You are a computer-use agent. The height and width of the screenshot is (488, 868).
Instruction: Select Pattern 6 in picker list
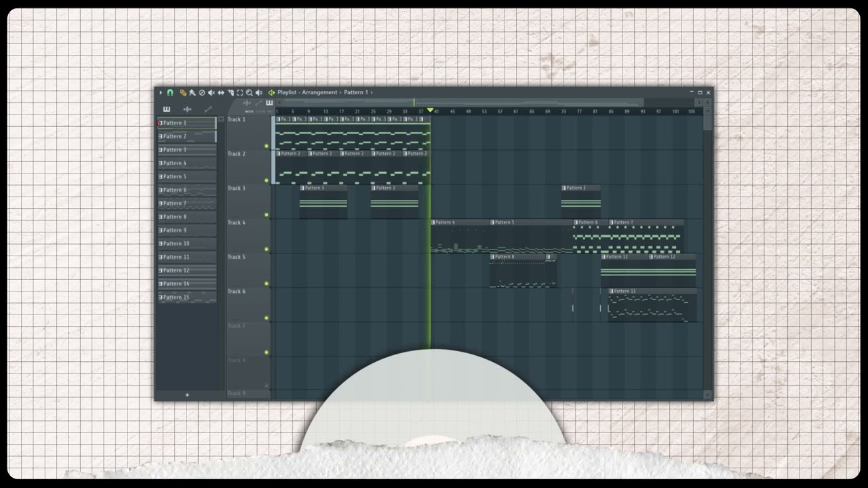(x=186, y=190)
